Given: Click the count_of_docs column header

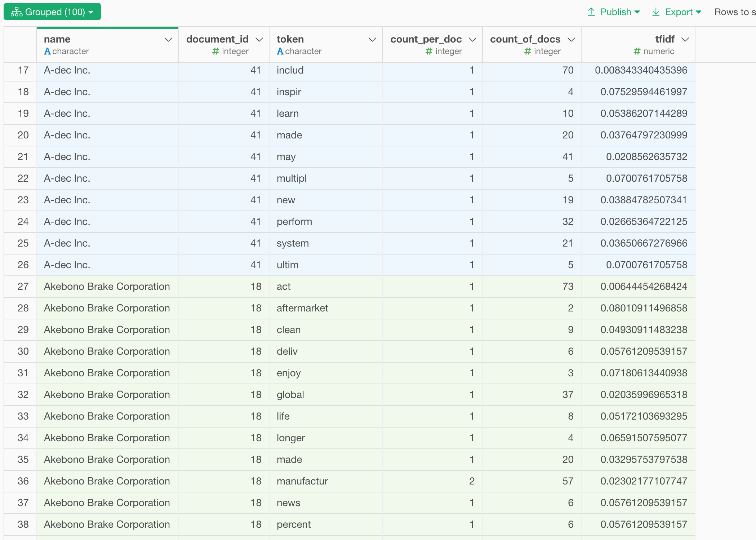Looking at the screenshot, I should click(x=525, y=39).
